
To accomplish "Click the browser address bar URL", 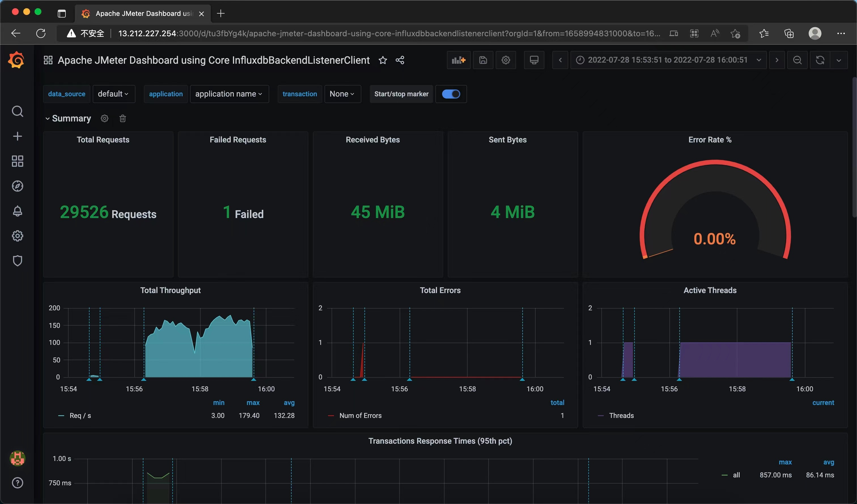I will pos(389,33).
